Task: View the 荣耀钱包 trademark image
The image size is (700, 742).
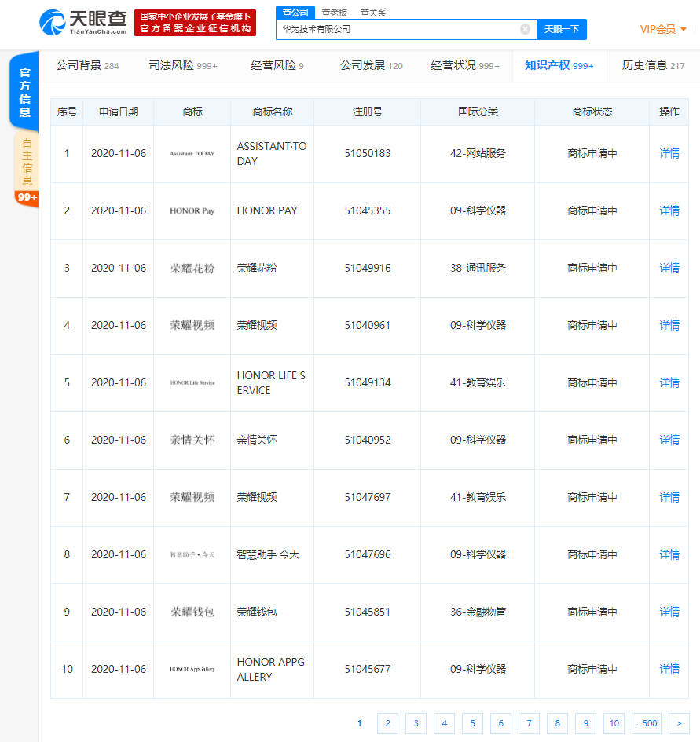Action: (x=192, y=612)
